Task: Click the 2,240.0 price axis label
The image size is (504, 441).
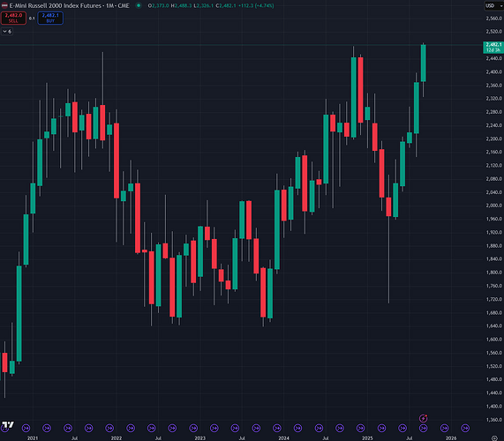Action: [x=493, y=125]
